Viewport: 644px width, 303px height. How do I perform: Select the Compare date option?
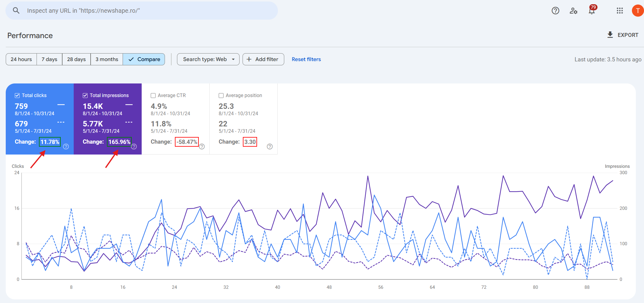(x=144, y=59)
